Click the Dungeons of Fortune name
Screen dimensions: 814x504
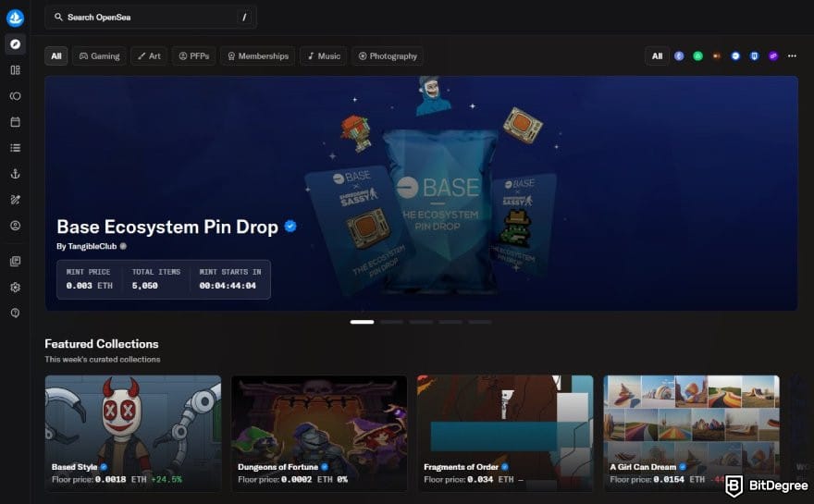tap(277, 467)
